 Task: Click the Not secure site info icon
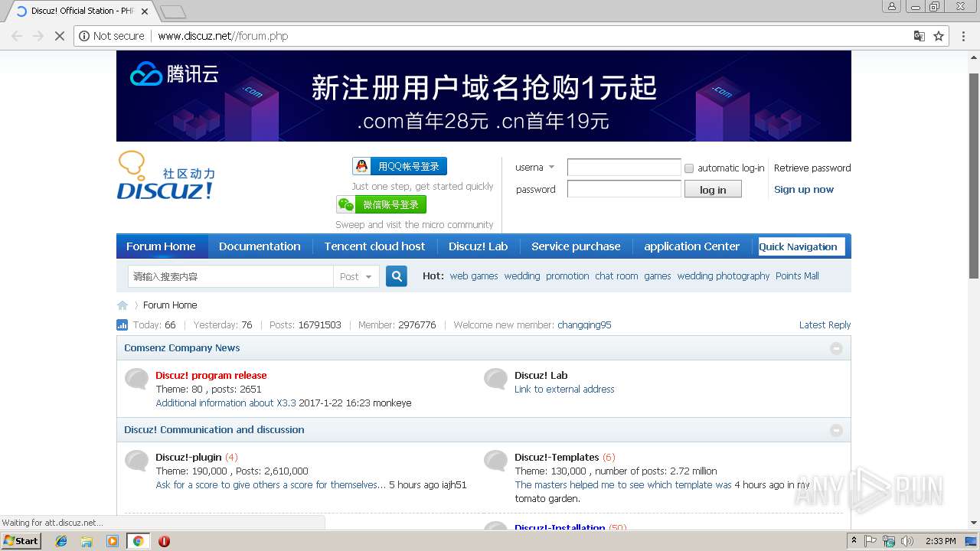84,36
